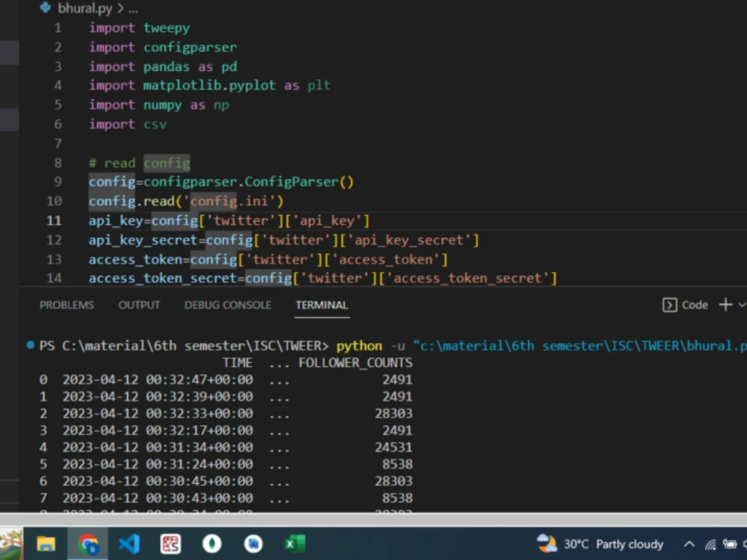Switch to the PROBLEMS panel tab
The height and width of the screenshot is (560, 747).
coord(66,305)
